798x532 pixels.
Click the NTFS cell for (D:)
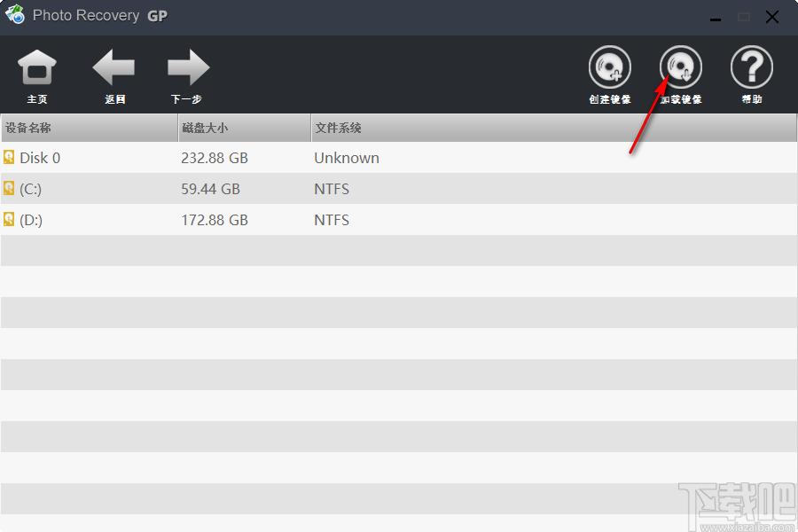(332, 220)
